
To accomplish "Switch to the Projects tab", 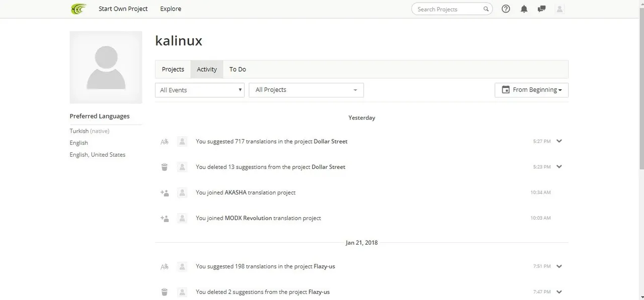I will point(173,69).
